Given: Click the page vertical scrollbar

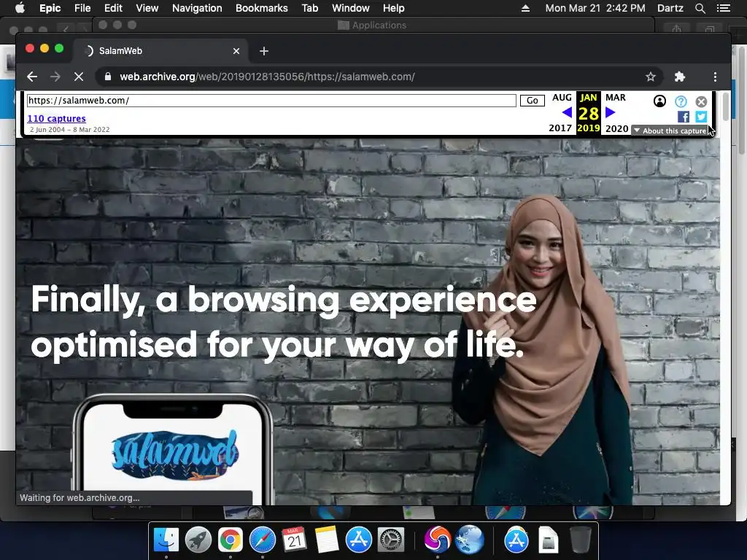Looking at the screenshot, I should coord(725,106).
